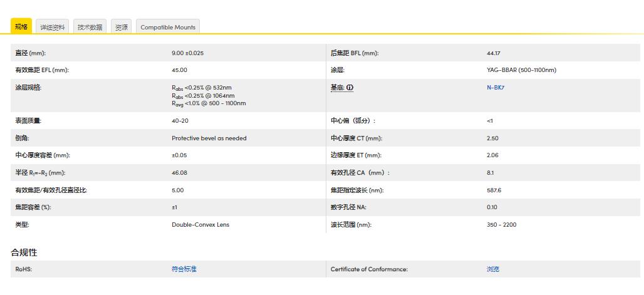Go to the 资源 tab

122,27
